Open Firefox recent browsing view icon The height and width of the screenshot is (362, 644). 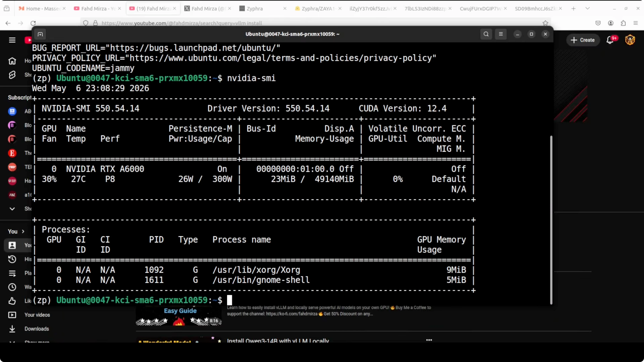pyautogui.click(x=7, y=9)
